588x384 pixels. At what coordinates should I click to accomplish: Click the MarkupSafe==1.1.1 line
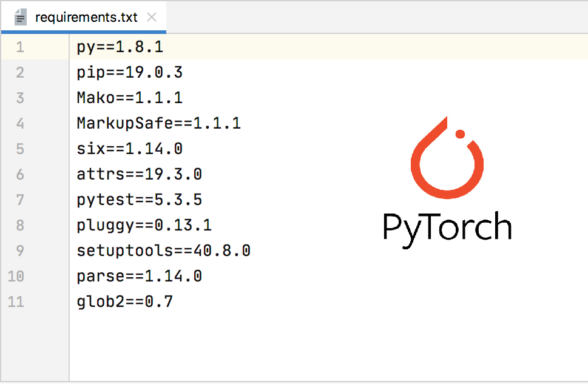tap(158, 123)
